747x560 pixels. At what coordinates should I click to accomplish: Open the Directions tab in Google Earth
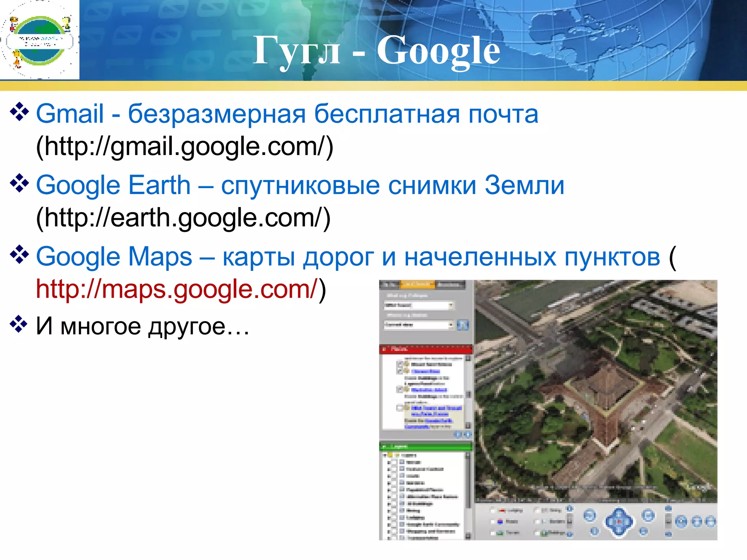[450, 285]
